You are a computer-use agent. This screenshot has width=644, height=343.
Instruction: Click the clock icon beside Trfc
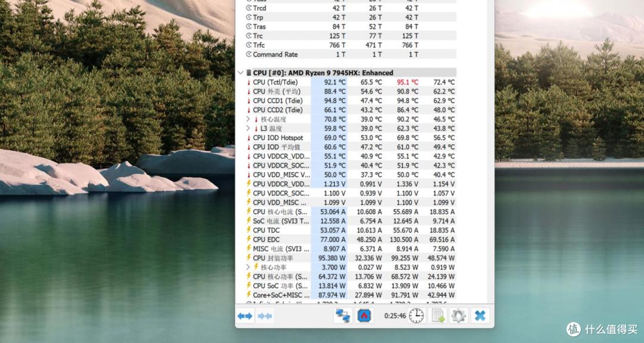(249, 45)
